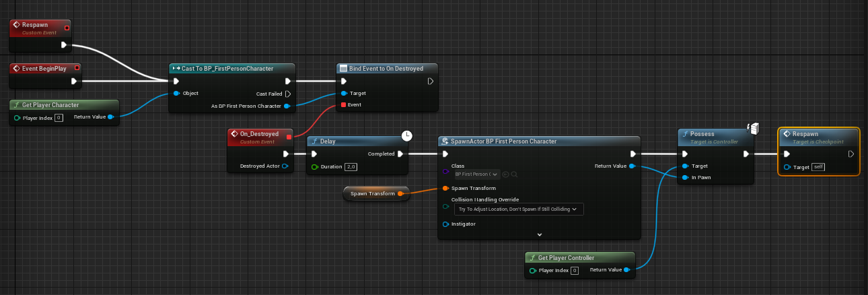Click SpawnActor Return Value pin
This screenshot has height=295, width=868.
tap(632, 166)
